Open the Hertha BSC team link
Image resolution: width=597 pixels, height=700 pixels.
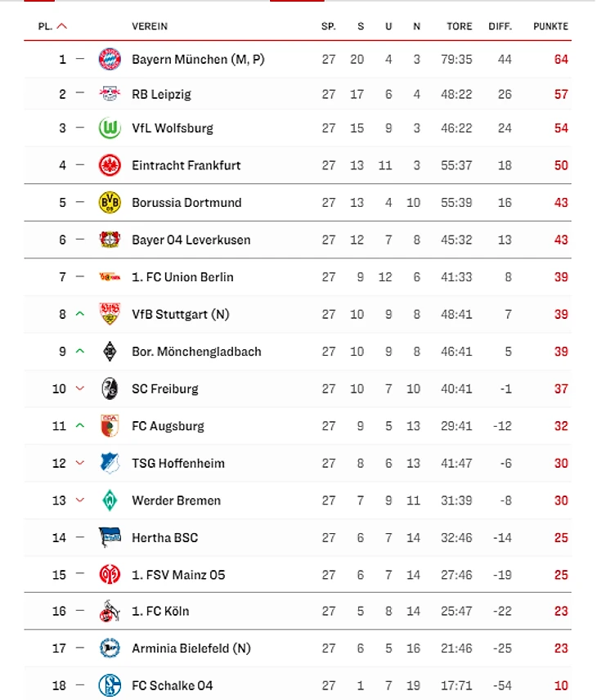click(164, 537)
